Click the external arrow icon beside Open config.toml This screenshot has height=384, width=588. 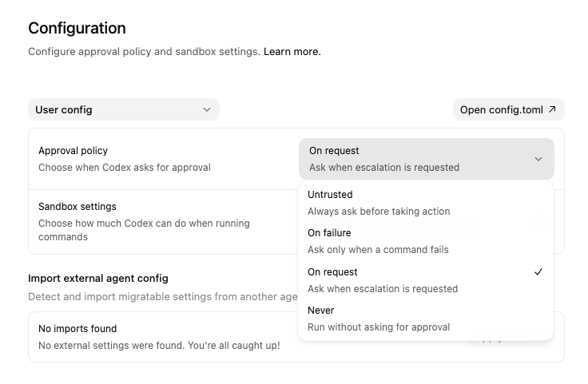point(552,109)
